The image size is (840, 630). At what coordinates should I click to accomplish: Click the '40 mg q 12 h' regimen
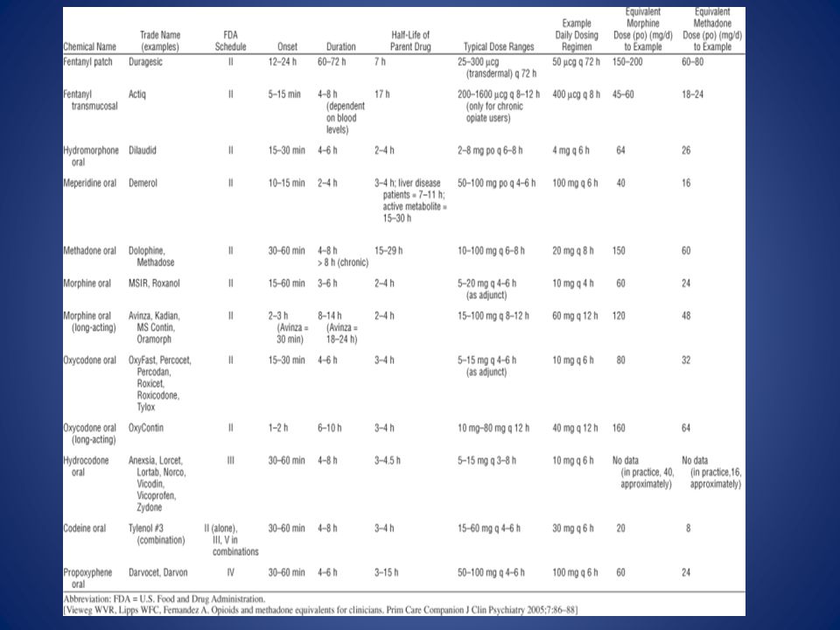tap(575, 428)
